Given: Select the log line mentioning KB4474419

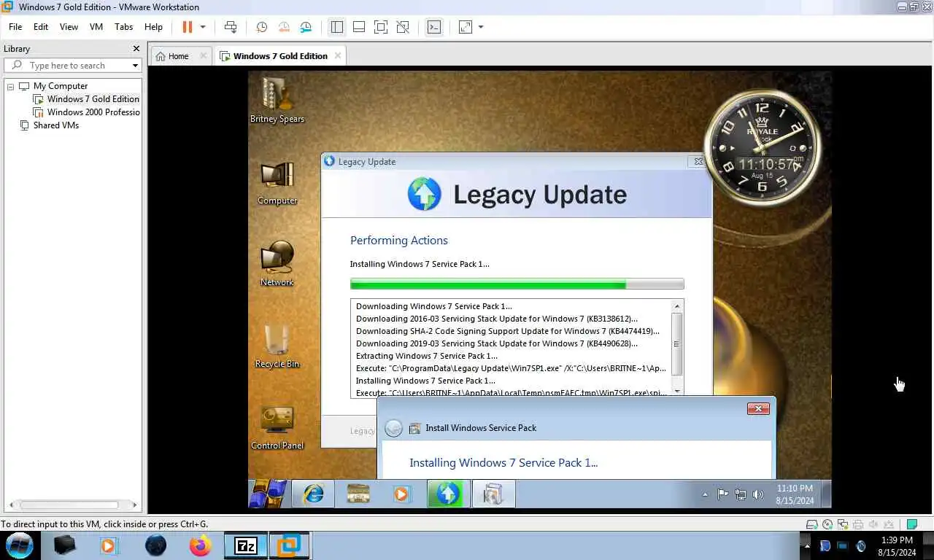Looking at the screenshot, I should 508,331.
